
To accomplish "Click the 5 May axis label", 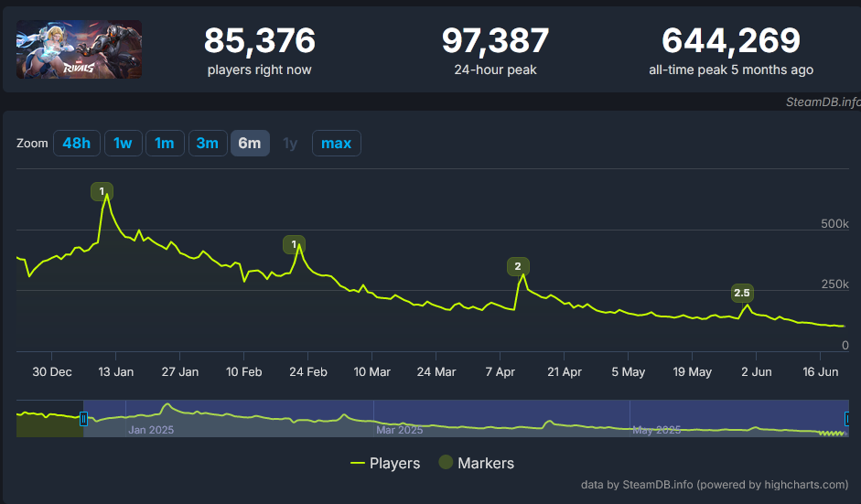I will coord(629,371).
